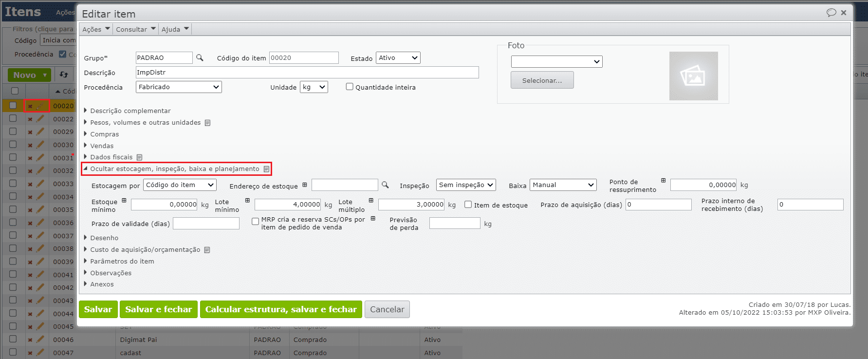Click the green Salvar button

click(x=98, y=309)
